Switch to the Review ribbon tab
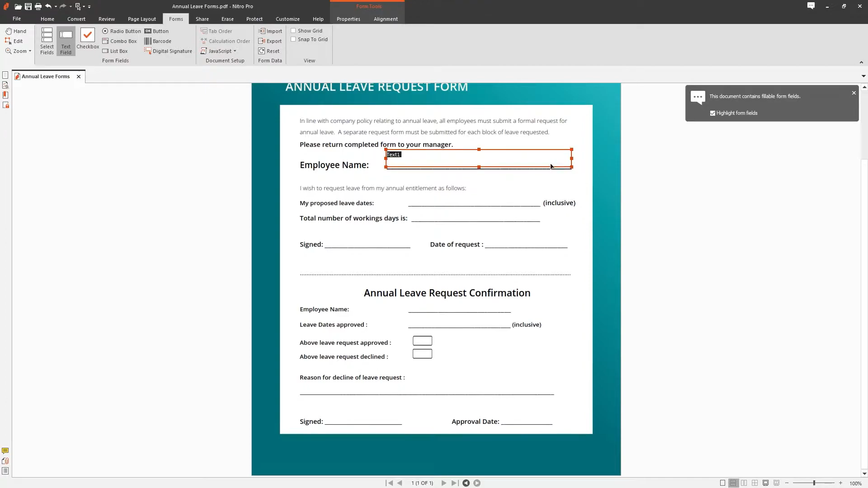 [x=107, y=19]
